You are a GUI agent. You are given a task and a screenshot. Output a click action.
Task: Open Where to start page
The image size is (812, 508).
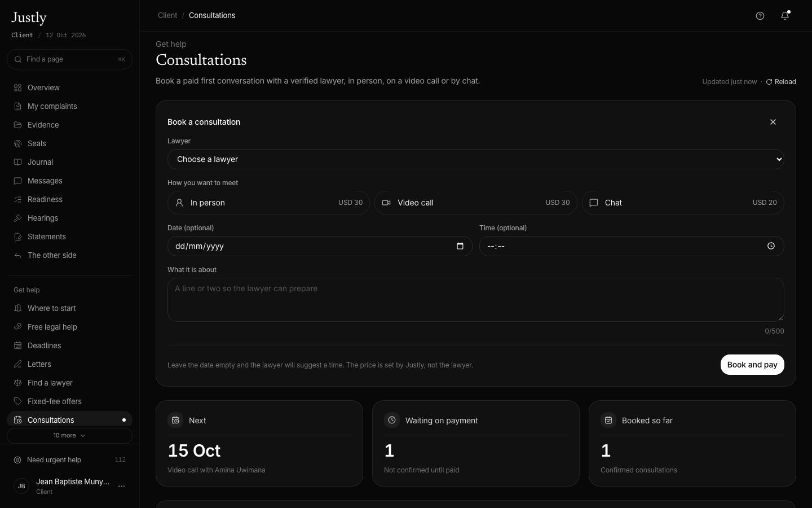(69, 308)
